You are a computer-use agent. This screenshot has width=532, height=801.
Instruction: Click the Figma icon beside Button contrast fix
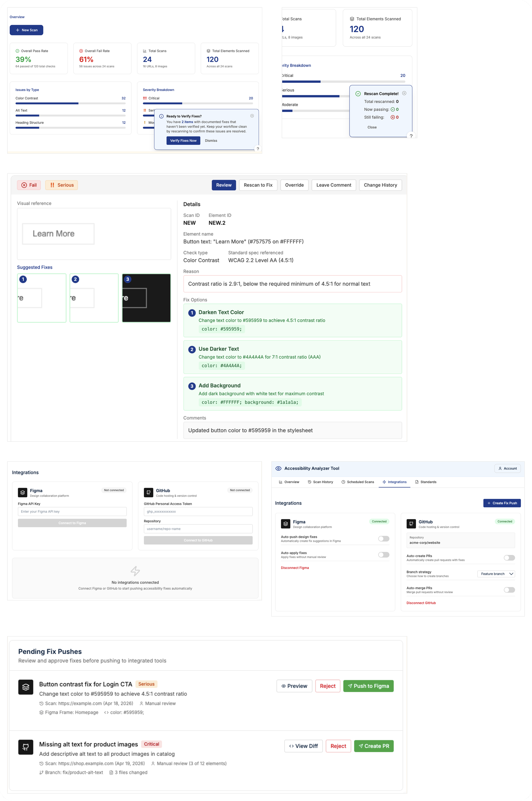pyautogui.click(x=26, y=687)
